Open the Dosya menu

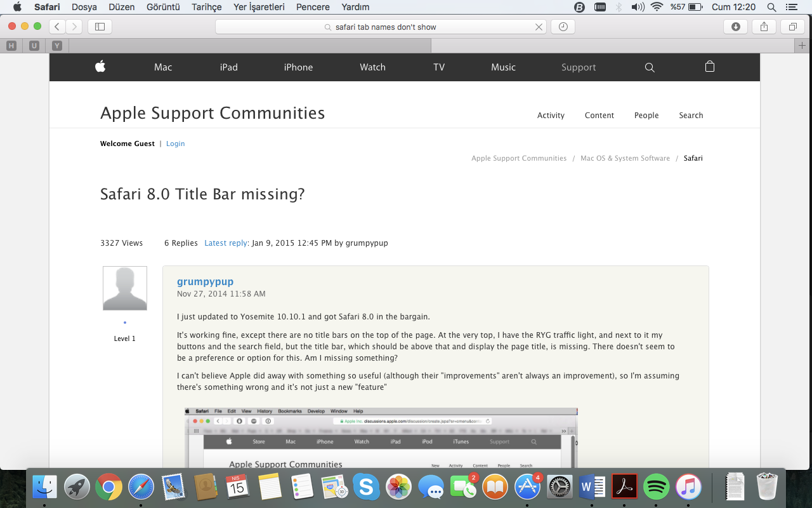[84, 7]
